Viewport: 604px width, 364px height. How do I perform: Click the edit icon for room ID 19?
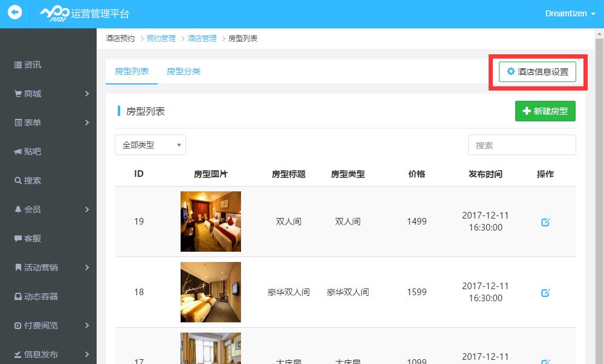pos(545,222)
